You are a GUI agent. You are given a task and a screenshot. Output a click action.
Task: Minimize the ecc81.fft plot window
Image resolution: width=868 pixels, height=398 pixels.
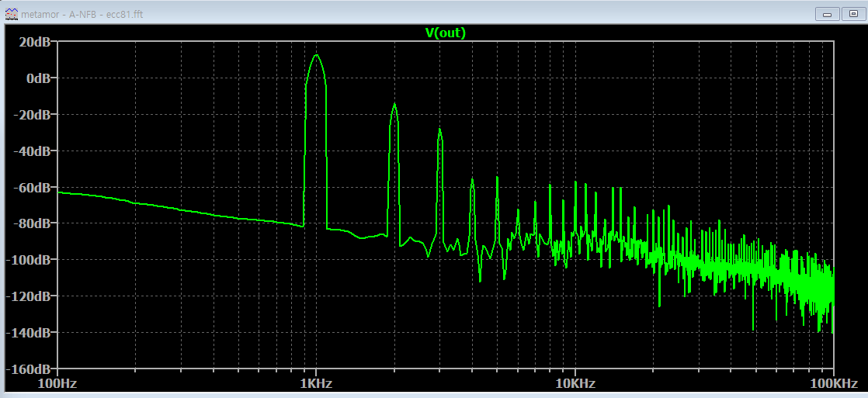pos(828,15)
